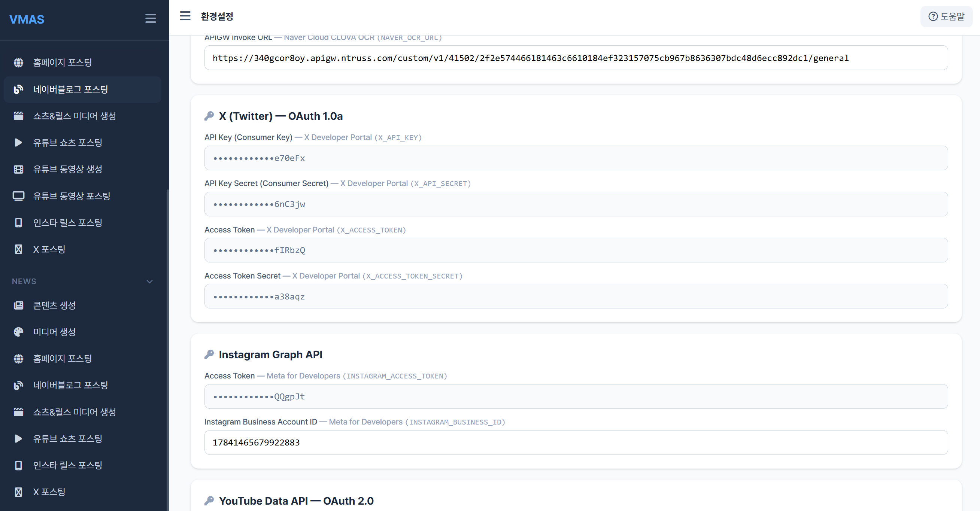Click the Instagram Business Account ID field
This screenshot has height=511, width=980.
(576, 442)
